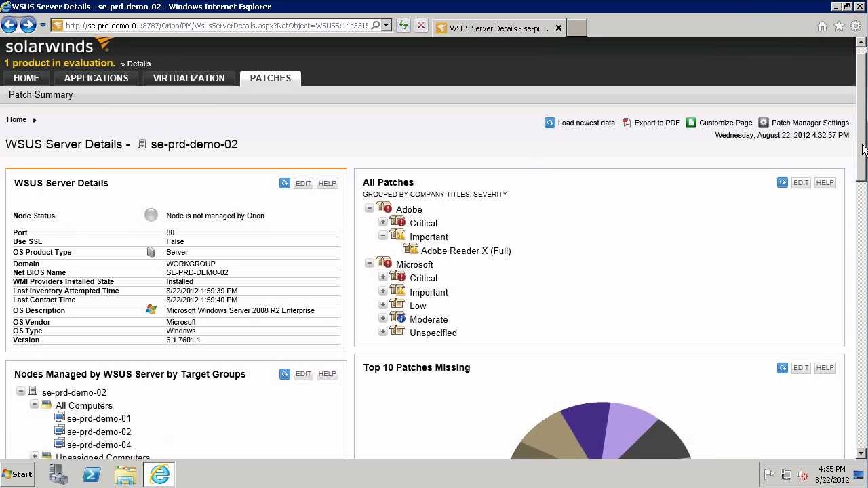Expand Microsoft Important patches
Screen dimensions: 868x488
383,291
